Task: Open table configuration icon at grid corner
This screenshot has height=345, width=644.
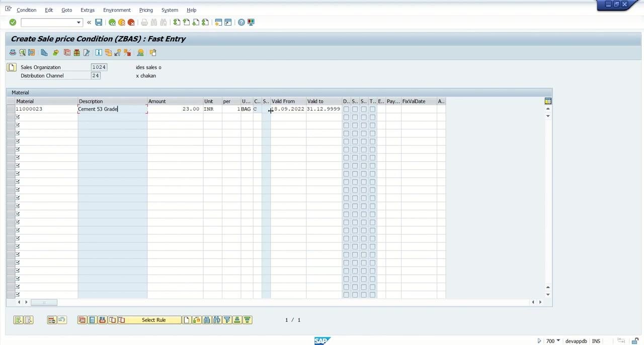Action: [x=548, y=101]
